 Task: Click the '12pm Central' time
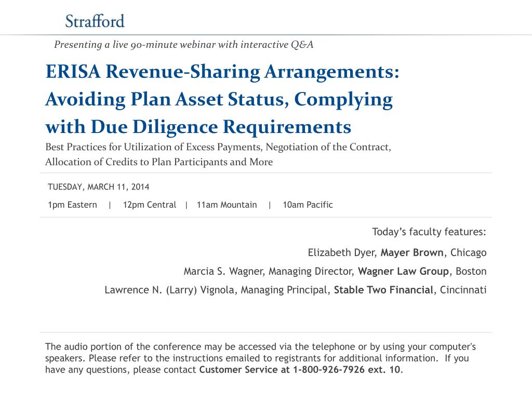coord(150,205)
